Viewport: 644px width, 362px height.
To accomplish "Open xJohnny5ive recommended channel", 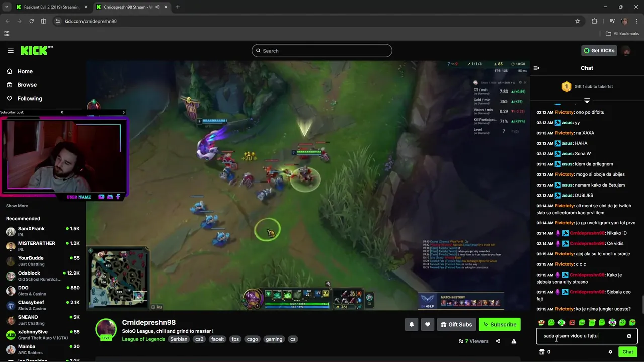I will 43,335.
